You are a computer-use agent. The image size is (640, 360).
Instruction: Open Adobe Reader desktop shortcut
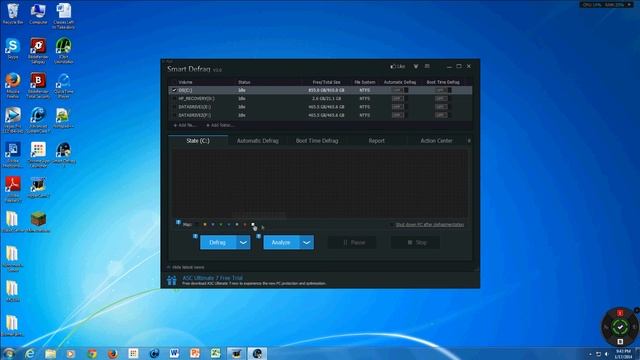point(13,189)
